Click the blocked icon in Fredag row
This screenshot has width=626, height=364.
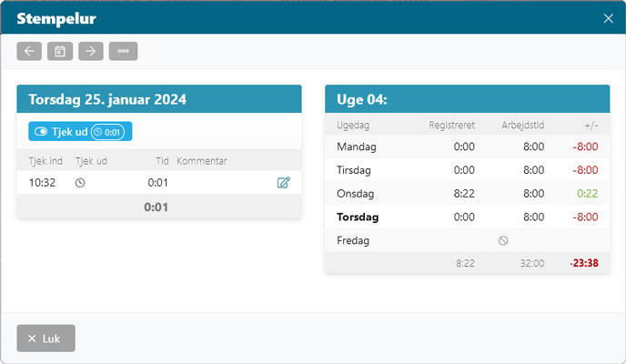click(503, 241)
